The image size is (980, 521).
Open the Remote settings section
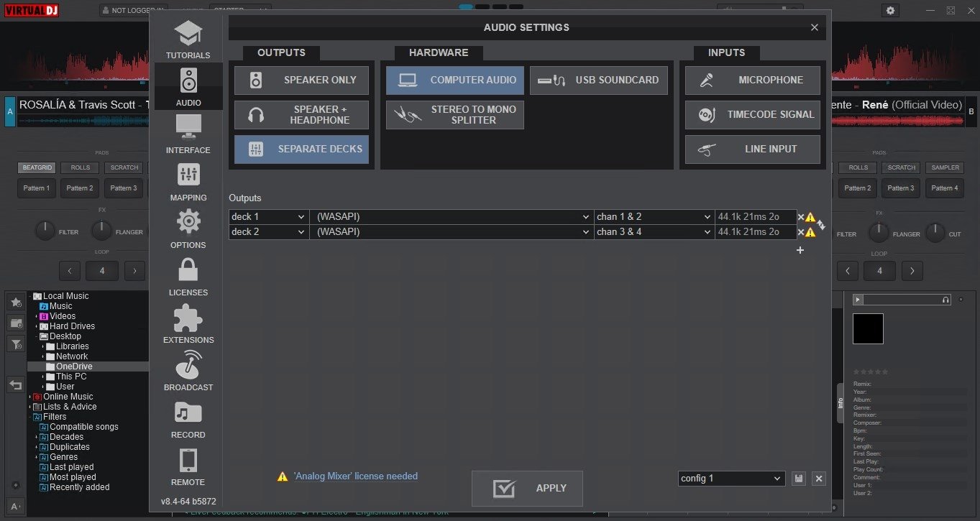188,466
